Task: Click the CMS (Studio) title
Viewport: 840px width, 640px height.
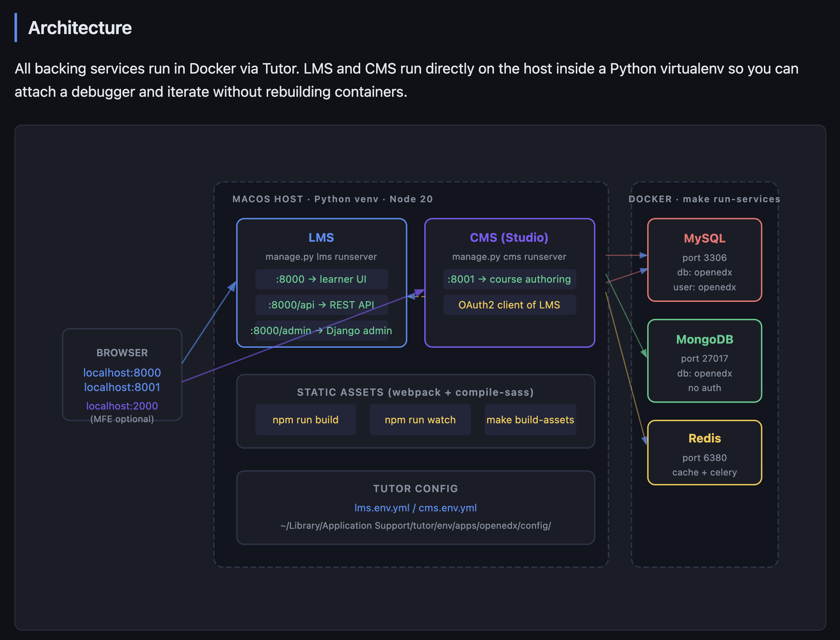Action: pyautogui.click(x=509, y=237)
